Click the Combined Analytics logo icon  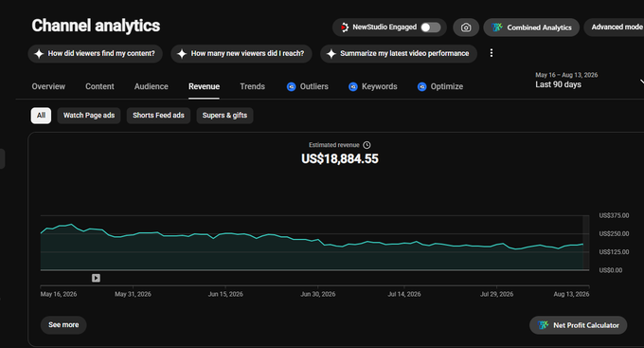point(497,27)
